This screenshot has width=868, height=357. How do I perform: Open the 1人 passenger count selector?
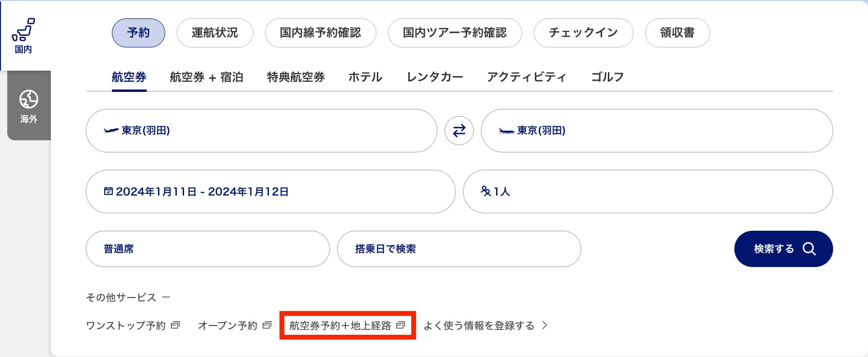pyautogui.click(x=648, y=192)
